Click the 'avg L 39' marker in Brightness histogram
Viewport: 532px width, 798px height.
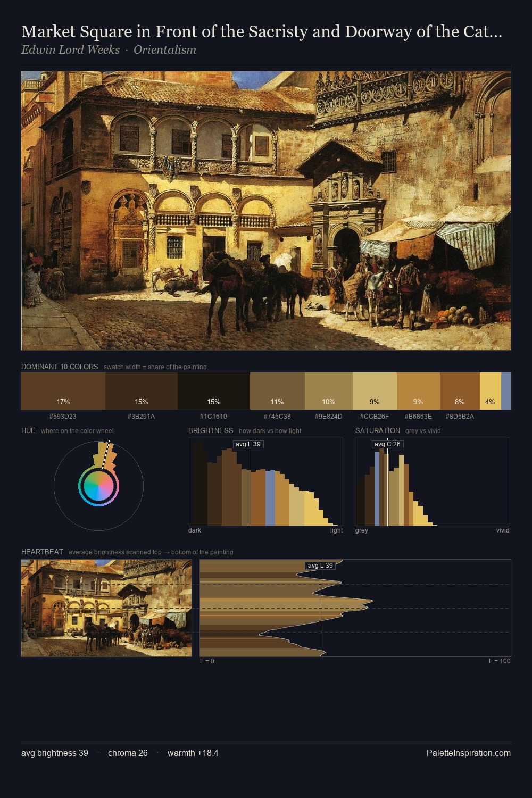pos(248,444)
